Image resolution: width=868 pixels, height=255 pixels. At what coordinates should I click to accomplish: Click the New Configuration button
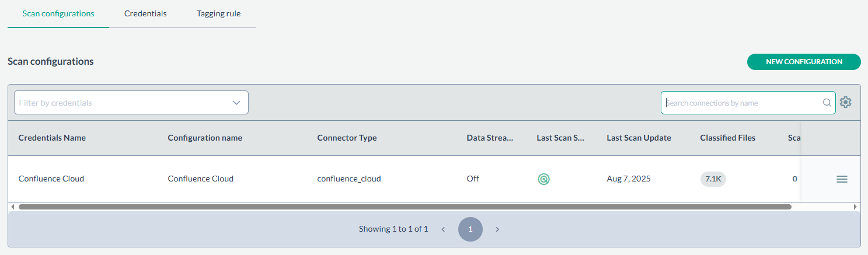point(804,62)
